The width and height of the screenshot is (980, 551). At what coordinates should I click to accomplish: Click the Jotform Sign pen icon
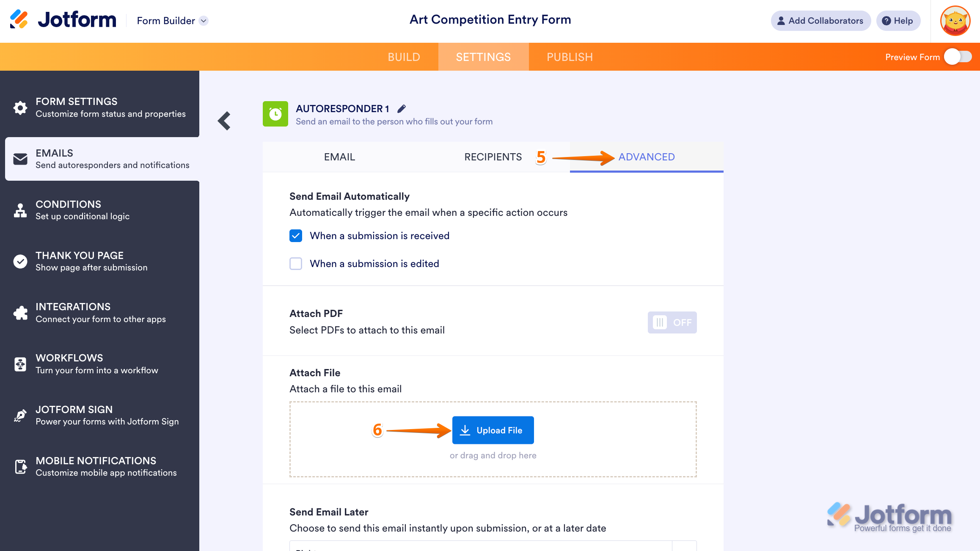pyautogui.click(x=20, y=416)
